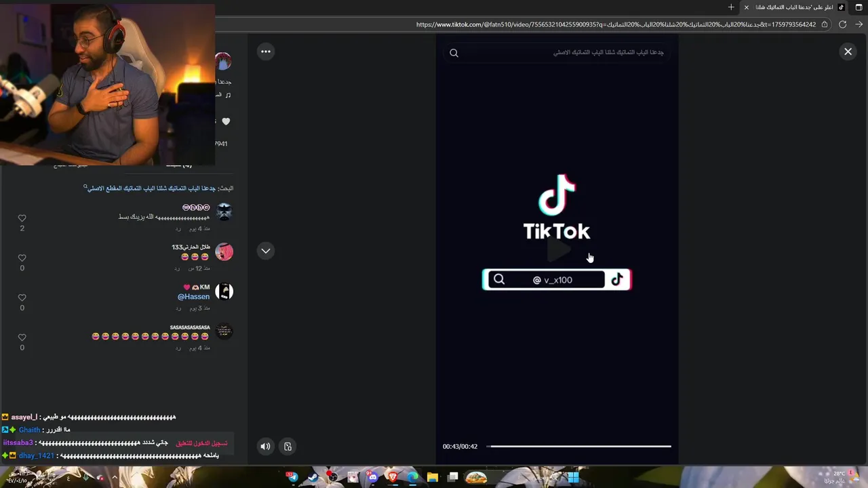Like the comment with pink-haired avatar
868x488 pixels.
point(22,258)
